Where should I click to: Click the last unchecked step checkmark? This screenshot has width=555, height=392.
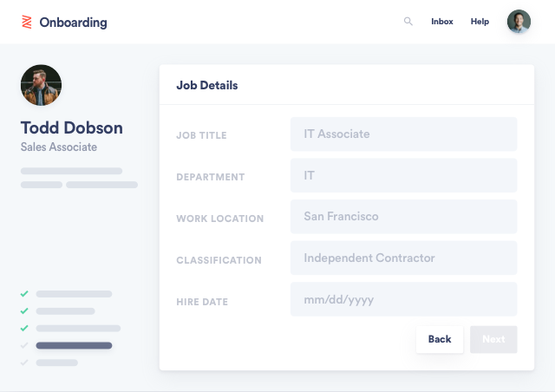click(x=24, y=363)
